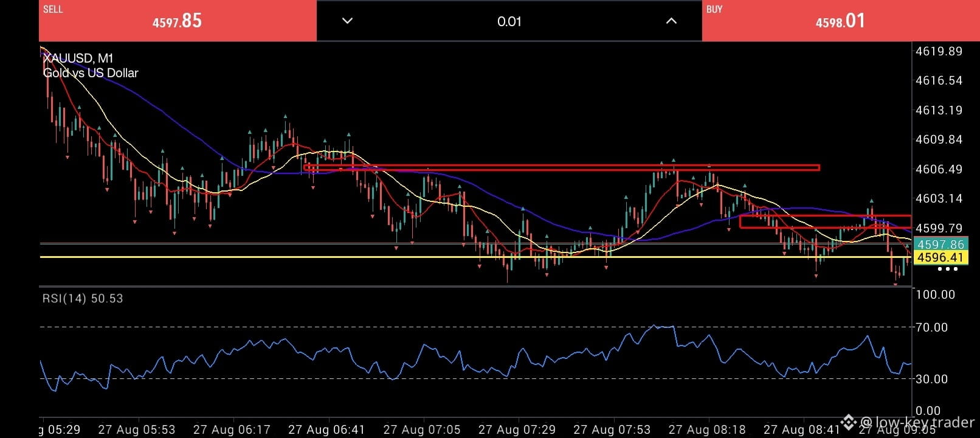Click the Gold vs US Dollar description
The height and width of the screenshot is (438, 980).
pos(91,73)
